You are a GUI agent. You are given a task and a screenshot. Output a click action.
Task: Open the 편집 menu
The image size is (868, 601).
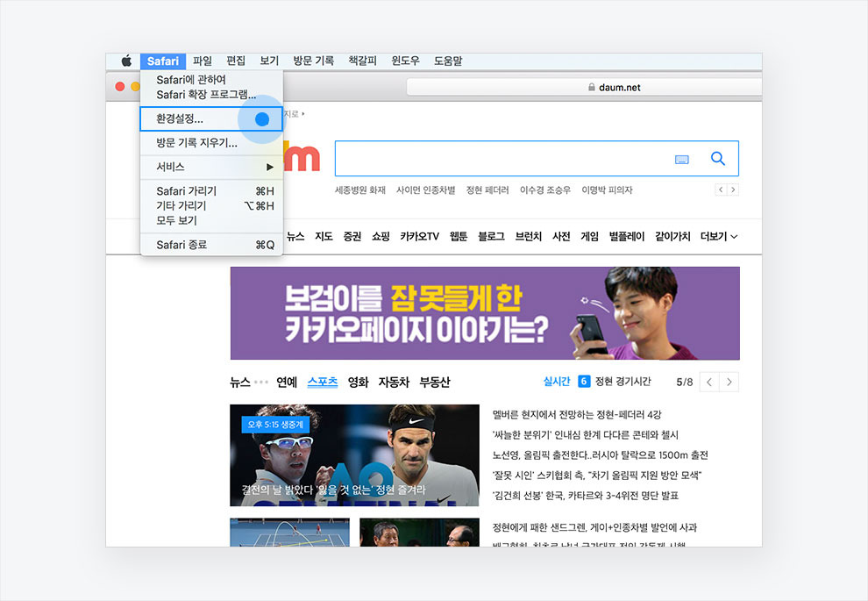point(236,61)
